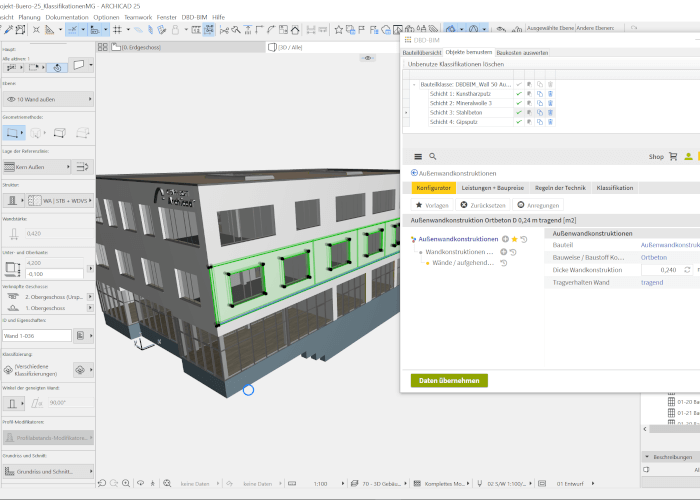Open Kern Außen reference line dropdown
The height and width of the screenshot is (500, 700).
37,167
